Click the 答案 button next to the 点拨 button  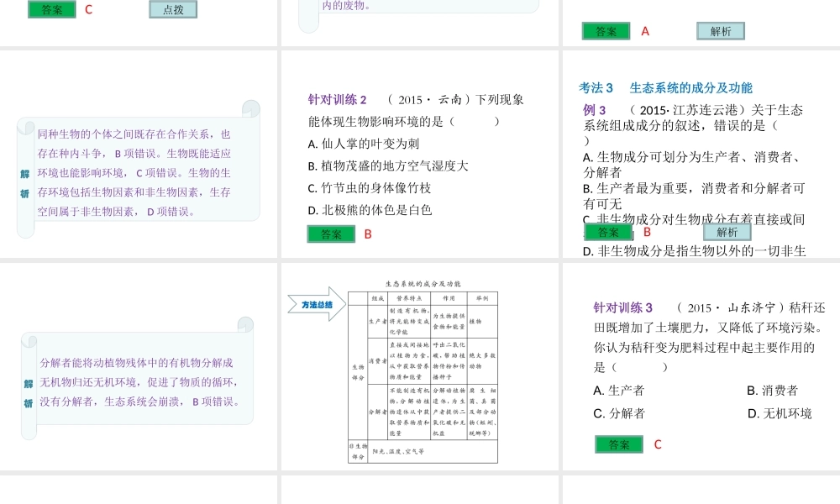coord(52,9)
